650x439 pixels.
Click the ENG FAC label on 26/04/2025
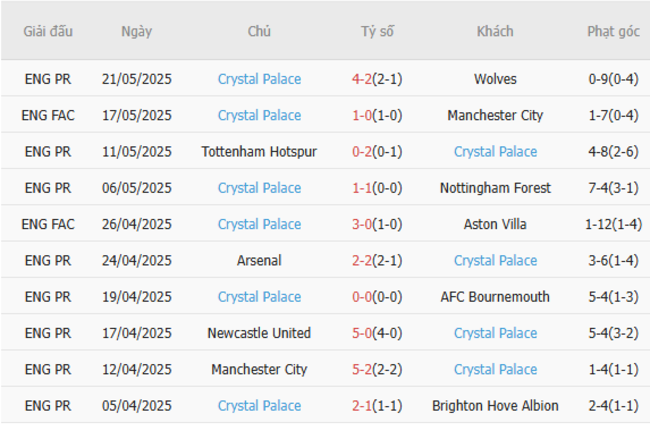click(x=49, y=224)
